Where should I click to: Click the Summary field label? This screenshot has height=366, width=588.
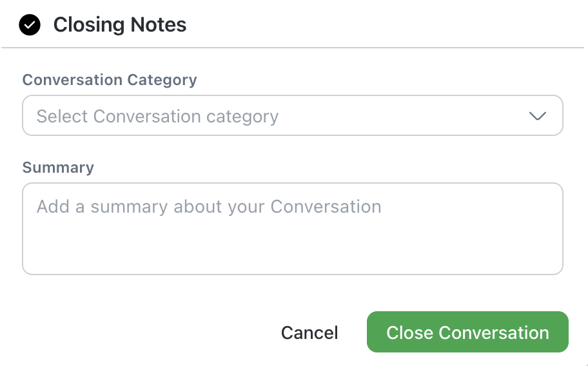pyautogui.click(x=58, y=168)
